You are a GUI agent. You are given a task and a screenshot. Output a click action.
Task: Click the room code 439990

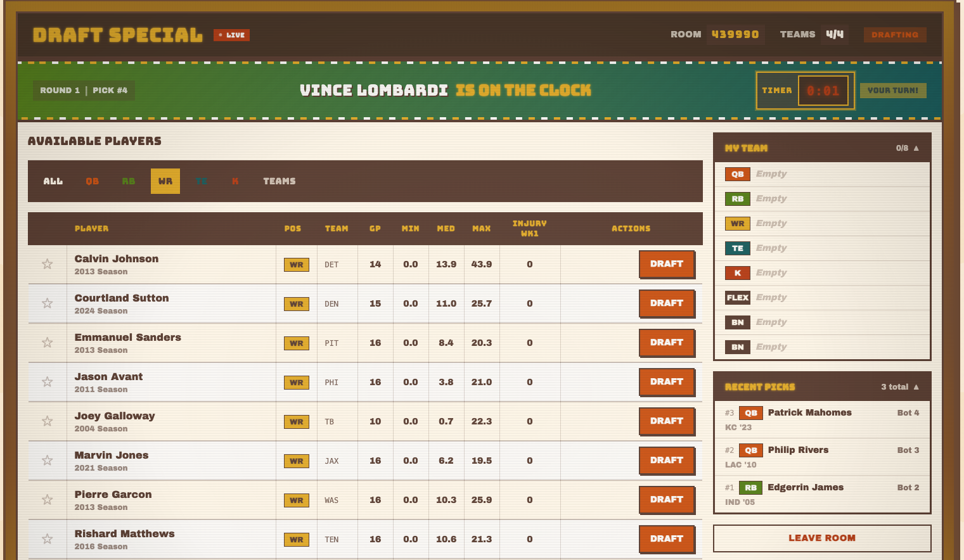pyautogui.click(x=735, y=34)
